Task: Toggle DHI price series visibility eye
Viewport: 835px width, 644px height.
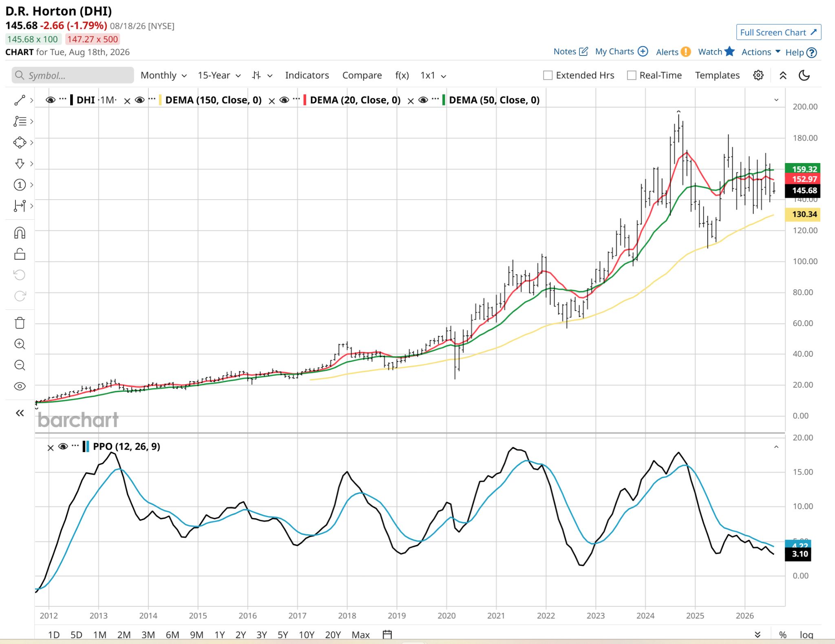Action: (x=51, y=100)
